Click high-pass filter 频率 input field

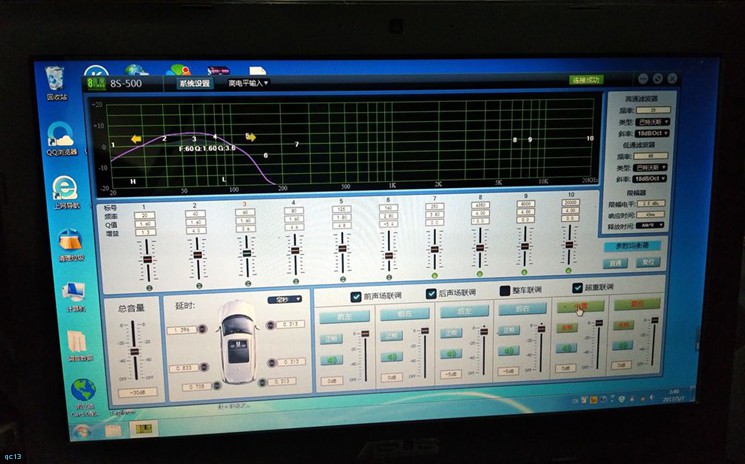tap(654, 110)
